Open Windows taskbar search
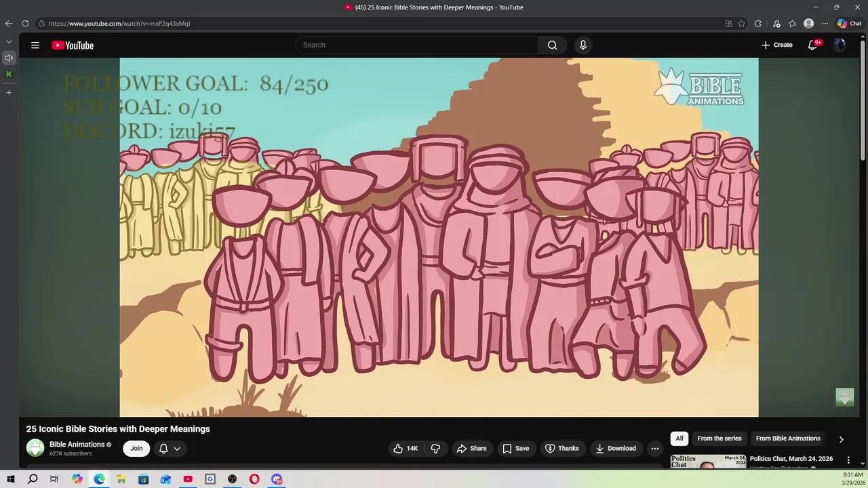 click(x=33, y=479)
